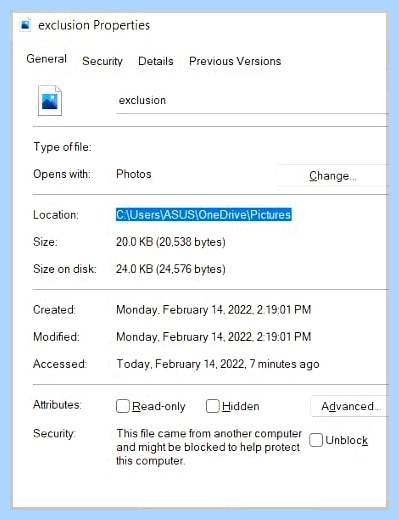The height and width of the screenshot is (520, 399).
Task: Click the Size value 20.0 KB
Action: click(x=171, y=242)
